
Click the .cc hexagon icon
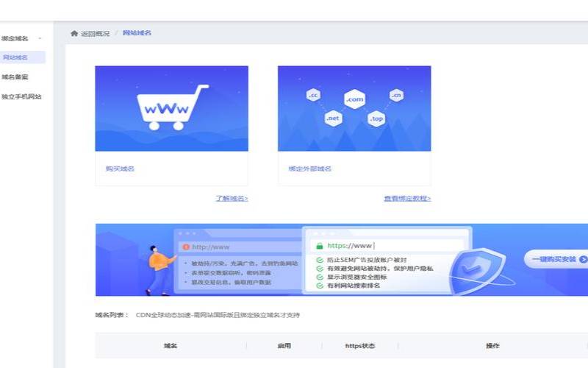pyautogui.click(x=313, y=96)
